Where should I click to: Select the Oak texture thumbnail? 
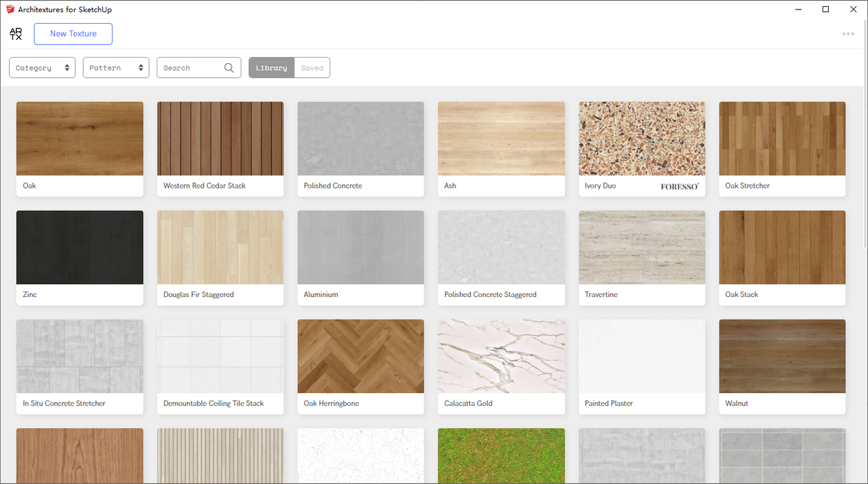tap(80, 138)
